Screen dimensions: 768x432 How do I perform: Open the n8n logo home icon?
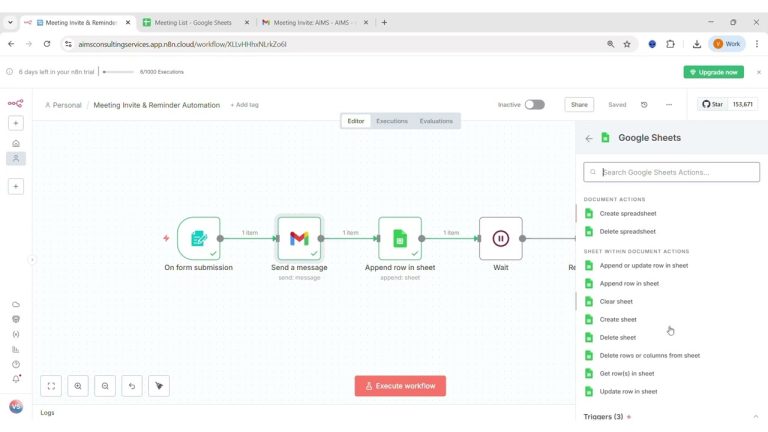click(15, 103)
